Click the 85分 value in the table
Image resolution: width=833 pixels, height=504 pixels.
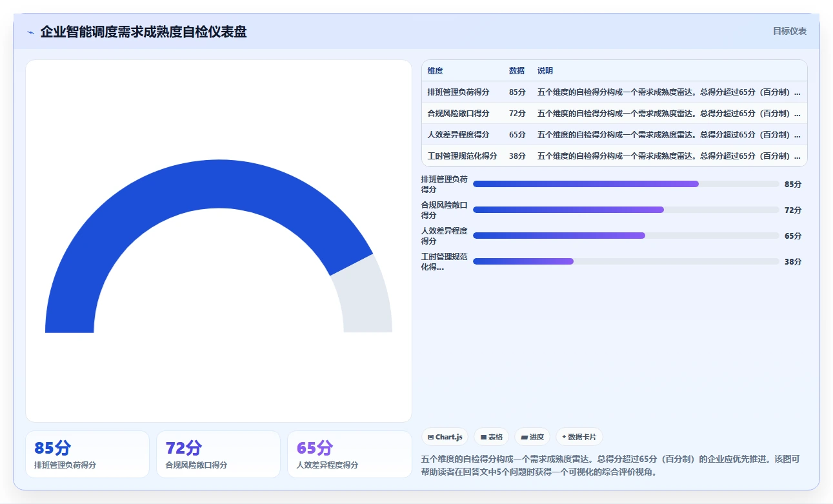click(517, 92)
